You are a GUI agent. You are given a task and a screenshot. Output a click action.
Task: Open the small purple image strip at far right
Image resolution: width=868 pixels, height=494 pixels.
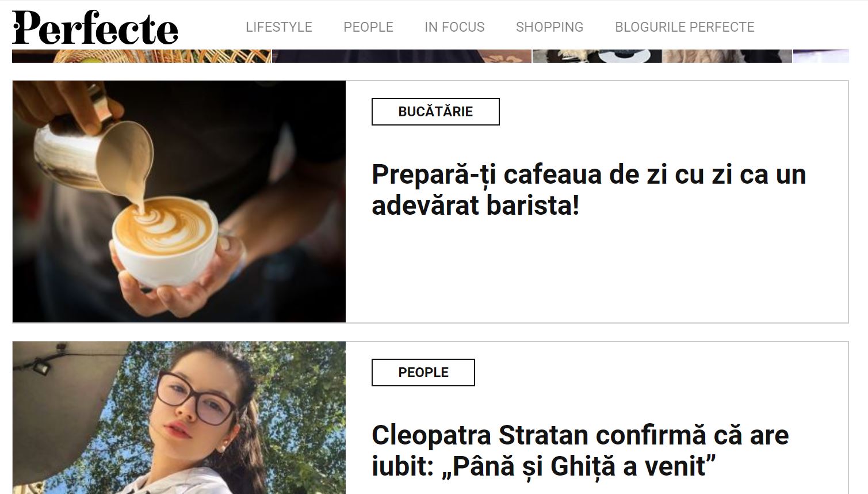click(821, 56)
